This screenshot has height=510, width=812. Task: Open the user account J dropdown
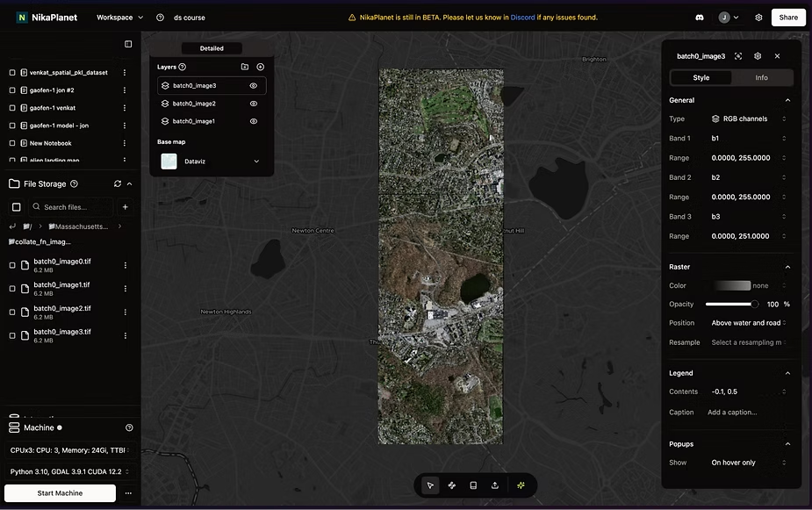pyautogui.click(x=729, y=18)
